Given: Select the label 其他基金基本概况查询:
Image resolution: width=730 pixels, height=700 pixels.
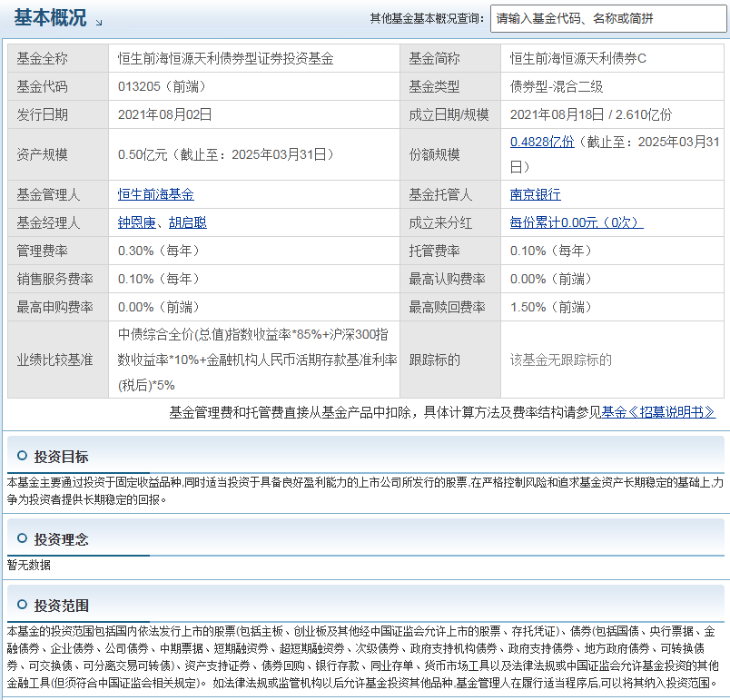Looking at the screenshot, I should pyautogui.click(x=427, y=19).
